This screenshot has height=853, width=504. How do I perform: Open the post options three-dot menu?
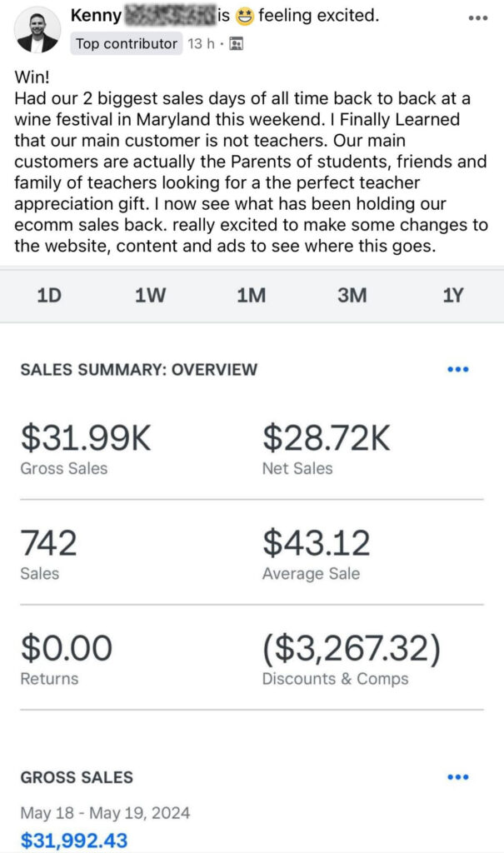[x=477, y=17]
